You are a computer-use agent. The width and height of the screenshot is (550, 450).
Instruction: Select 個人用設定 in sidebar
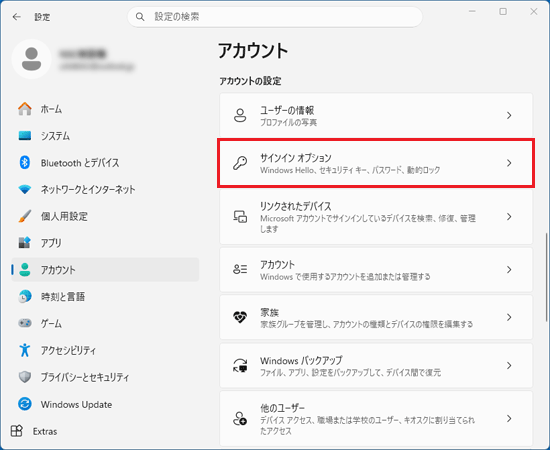(64, 216)
